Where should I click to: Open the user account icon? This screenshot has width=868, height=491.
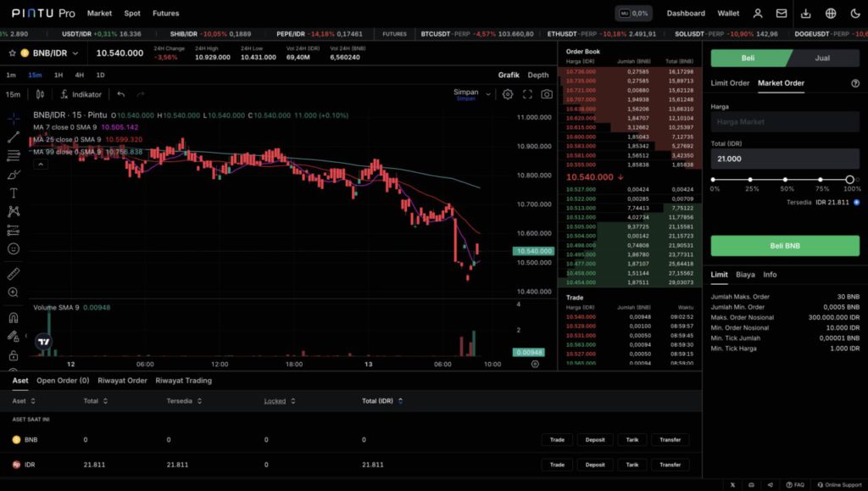(x=758, y=14)
